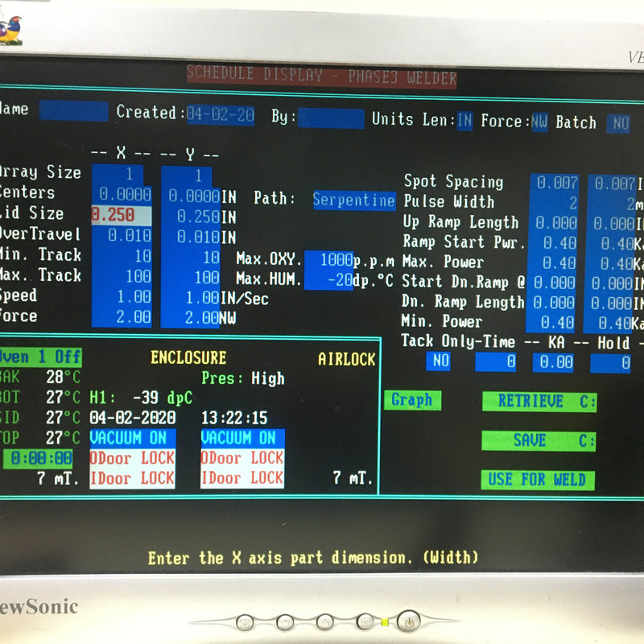Image resolution: width=644 pixels, height=644 pixels.
Task: Toggle Airlock IDoor LOCK
Action: tap(242, 478)
